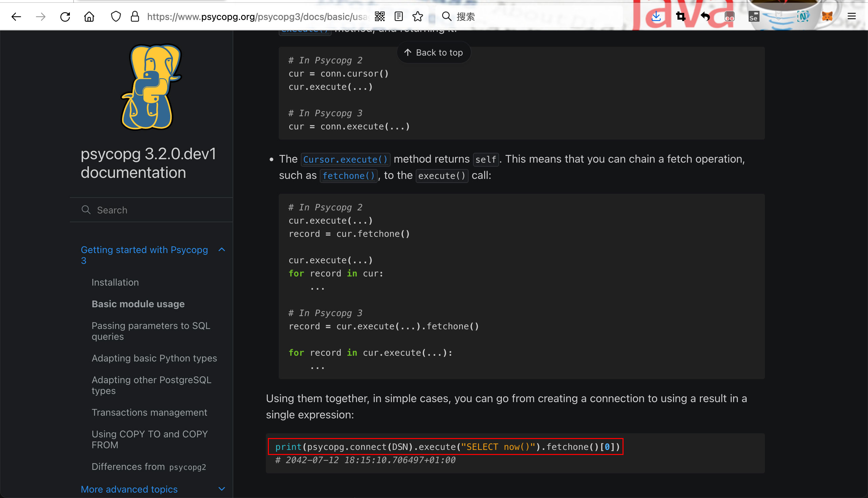Screen dimensions: 868x498
Task: Open More advanced topics link
Action: coord(129,490)
